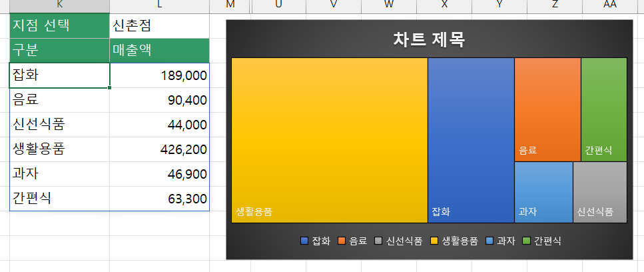
Task: Click the 간편식 row label cell
Action: point(59,199)
